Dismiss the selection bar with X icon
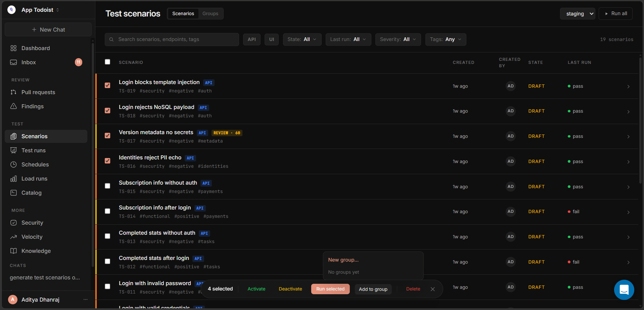This screenshot has height=310, width=644. (x=432, y=289)
